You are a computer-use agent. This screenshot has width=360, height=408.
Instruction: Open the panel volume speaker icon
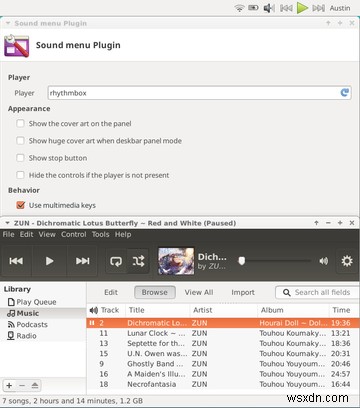269,8
